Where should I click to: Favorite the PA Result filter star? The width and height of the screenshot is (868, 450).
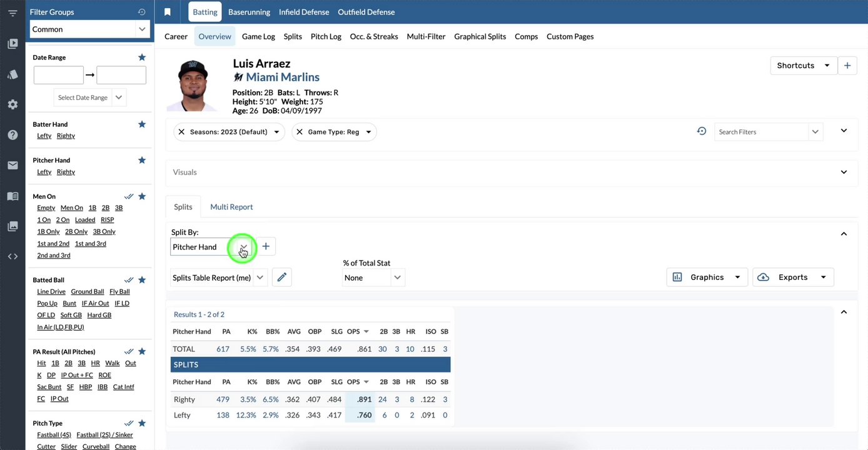[142, 351]
